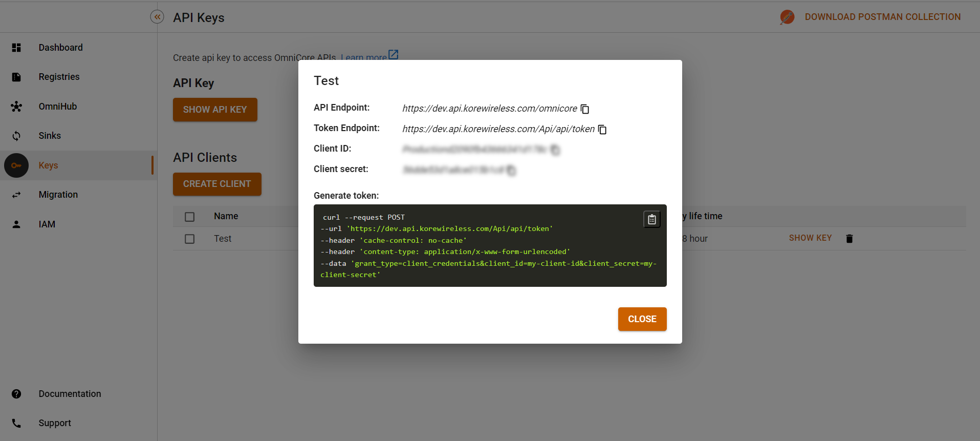
Task: Click SHOW API KEY button
Action: click(x=215, y=110)
